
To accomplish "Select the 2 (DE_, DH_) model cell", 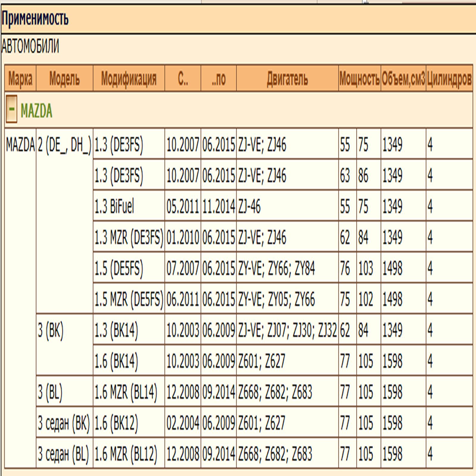I will point(64,145).
